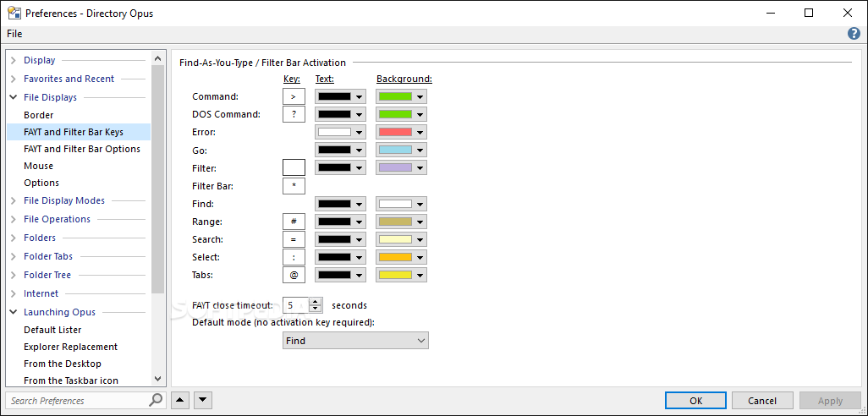Open Range background color dropdown
The image size is (868, 416).
401,222
